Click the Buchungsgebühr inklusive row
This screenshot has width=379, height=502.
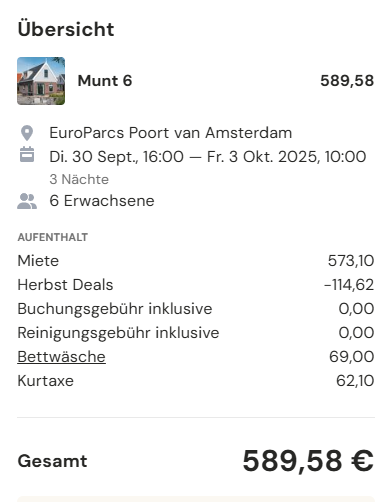point(196,309)
